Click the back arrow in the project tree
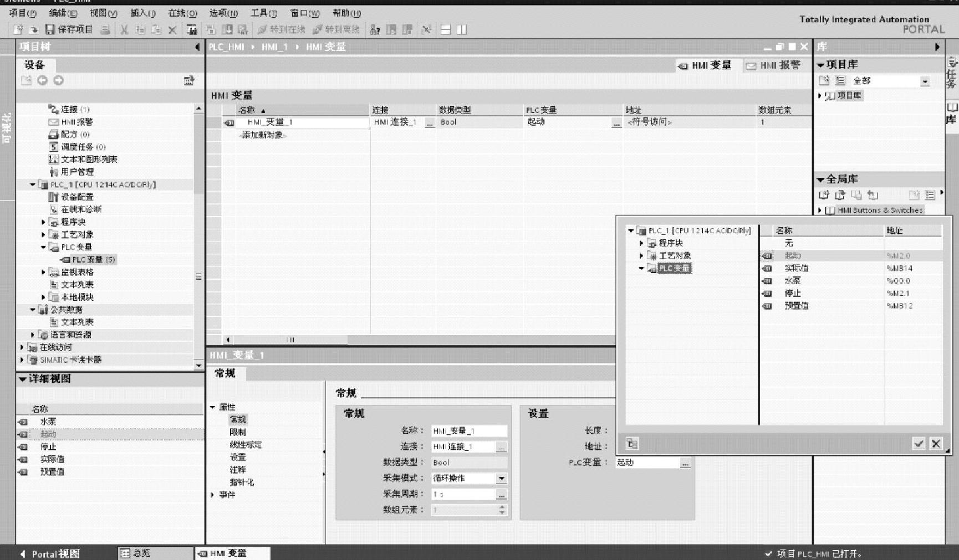Viewport: 959px width, 560px height. (42, 80)
